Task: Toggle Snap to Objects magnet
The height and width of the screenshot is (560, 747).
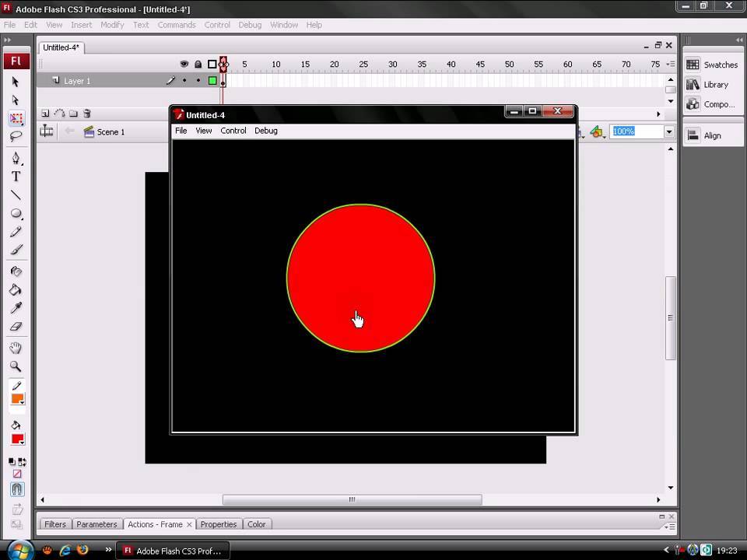Action: [x=16, y=489]
